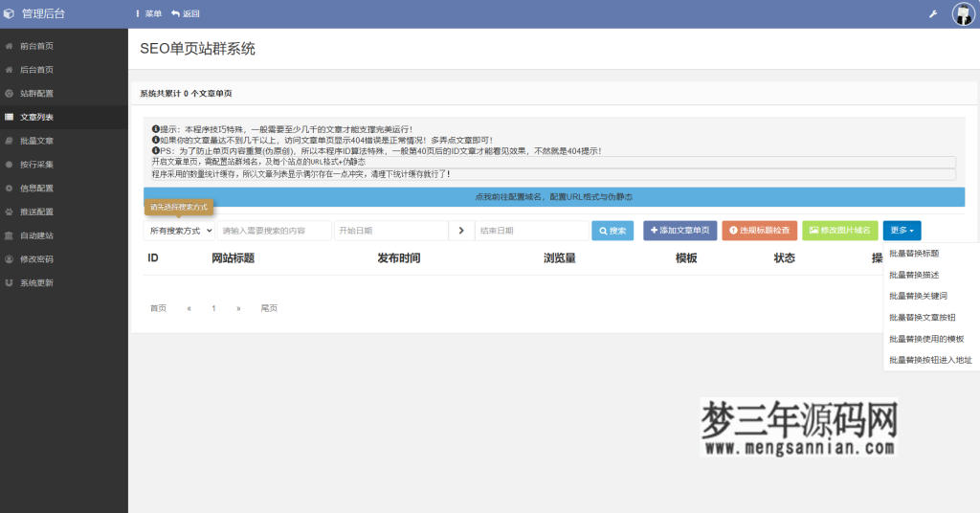Expand the 所有搜索方式 dropdown
This screenshot has height=513, width=980.
tap(179, 231)
